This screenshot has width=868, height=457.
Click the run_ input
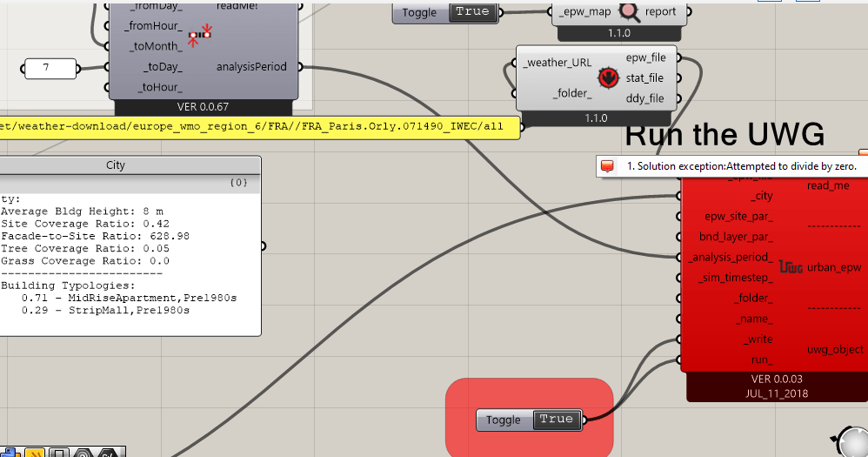(x=762, y=360)
